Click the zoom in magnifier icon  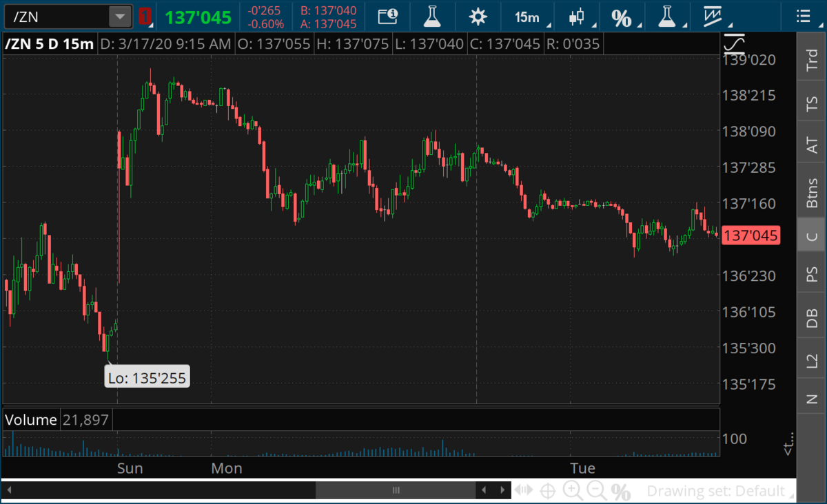pos(573,491)
